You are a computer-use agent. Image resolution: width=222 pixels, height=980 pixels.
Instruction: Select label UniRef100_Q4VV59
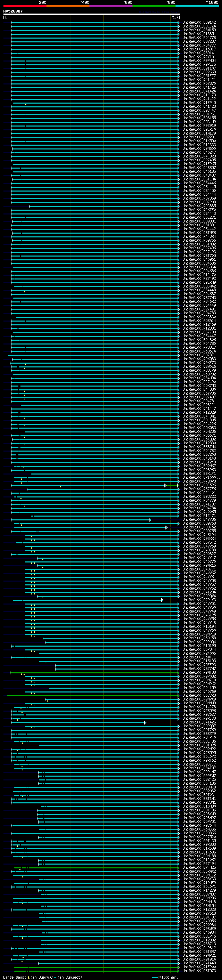click(x=199, y=546)
